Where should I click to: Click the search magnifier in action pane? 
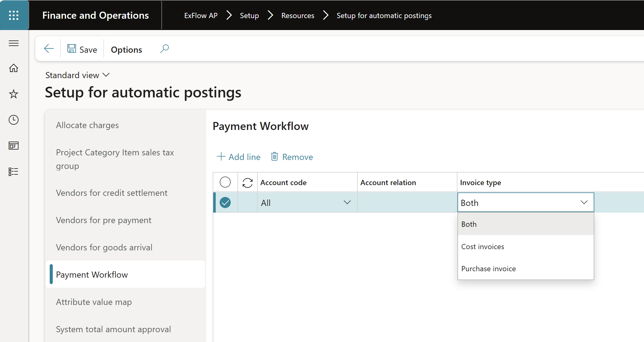tap(164, 49)
